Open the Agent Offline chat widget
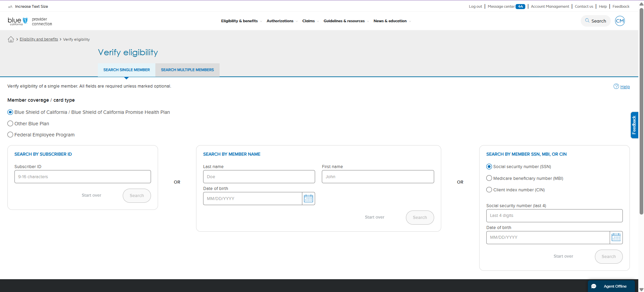The width and height of the screenshot is (644, 292). (x=611, y=286)
